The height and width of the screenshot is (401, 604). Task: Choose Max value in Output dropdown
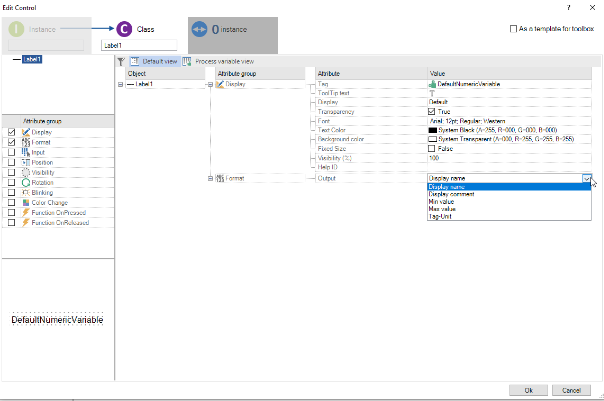point(509,209)
